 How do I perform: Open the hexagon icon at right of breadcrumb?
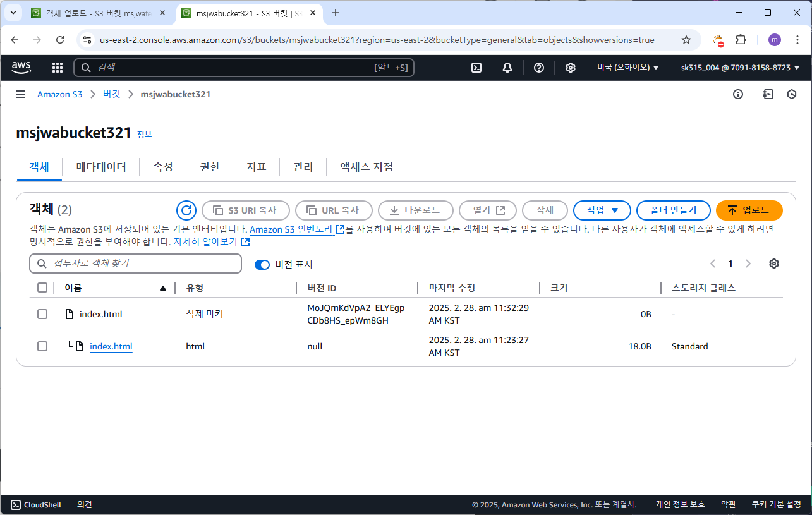click(792, 94)
